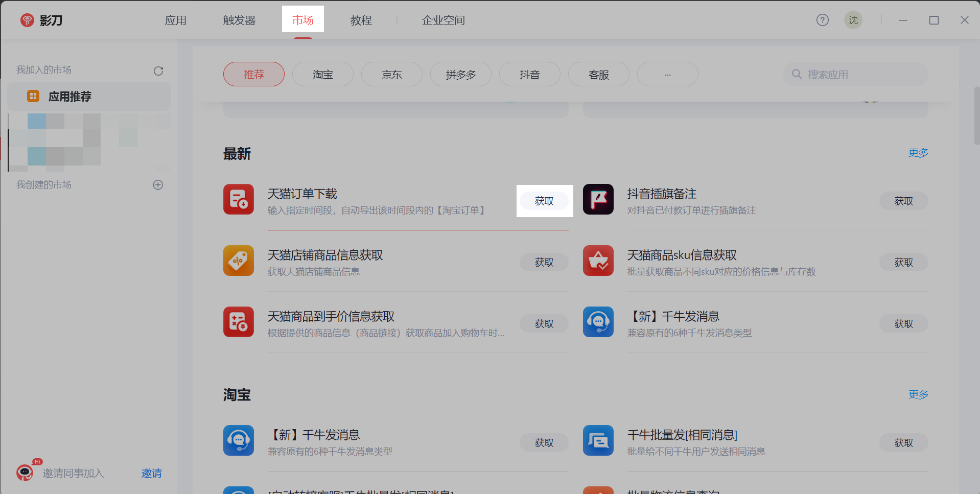
Task: Show more apps in 淘宝 section
Action: coord(918,394)
